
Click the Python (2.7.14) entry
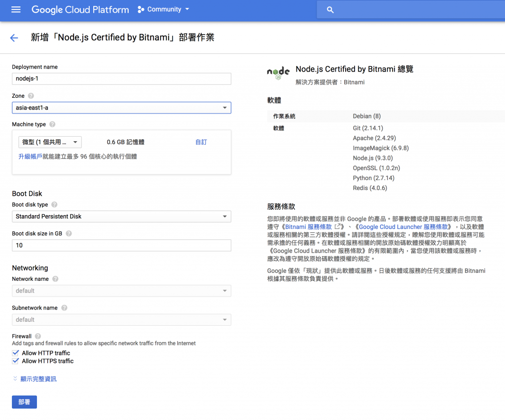tap(373, 178)
